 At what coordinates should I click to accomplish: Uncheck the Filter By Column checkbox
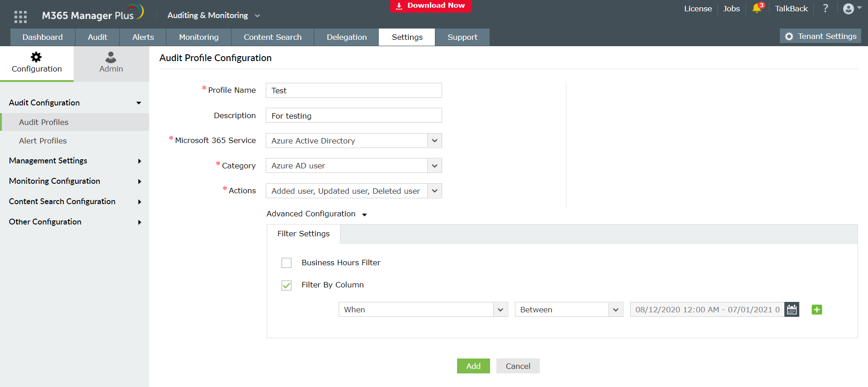[x=287, y=285]
